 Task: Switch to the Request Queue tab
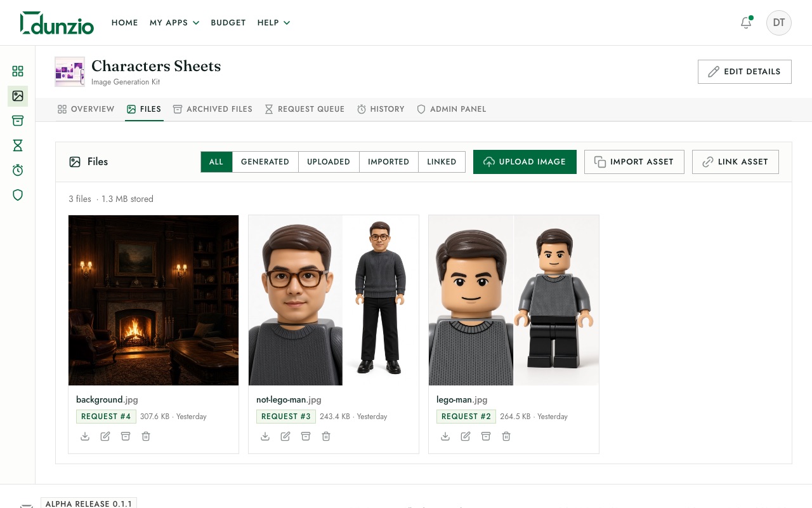coord(304,109)
